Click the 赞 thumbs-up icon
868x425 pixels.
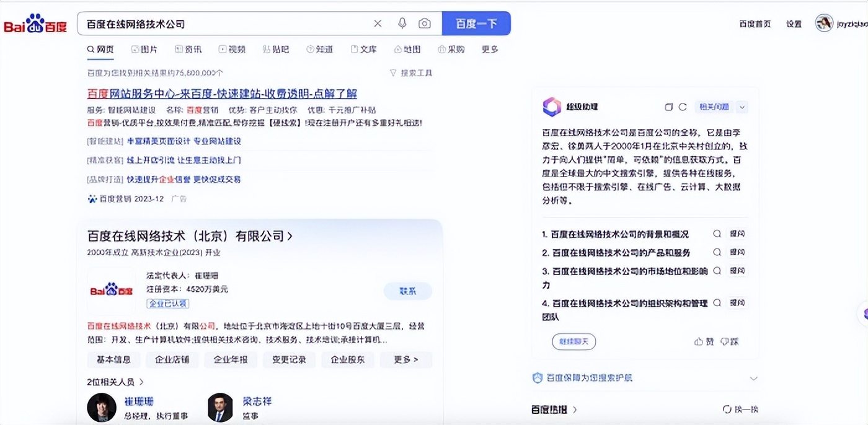(699, 341)
